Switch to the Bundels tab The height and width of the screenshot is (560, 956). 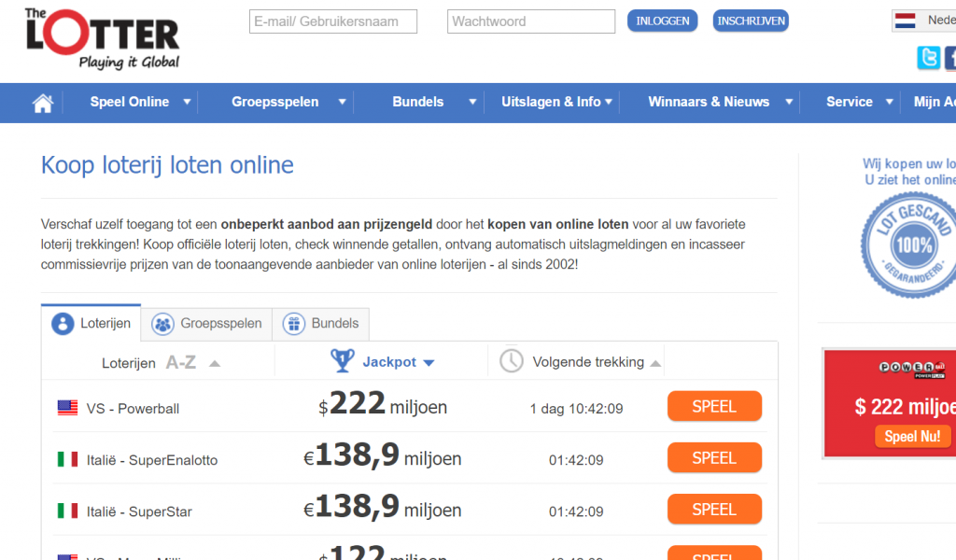tap(321, 324)
